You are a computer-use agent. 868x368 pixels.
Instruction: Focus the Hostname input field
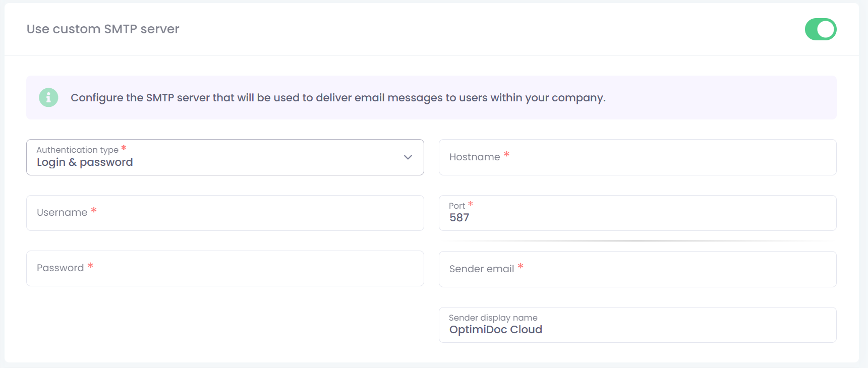coord(638,157)
